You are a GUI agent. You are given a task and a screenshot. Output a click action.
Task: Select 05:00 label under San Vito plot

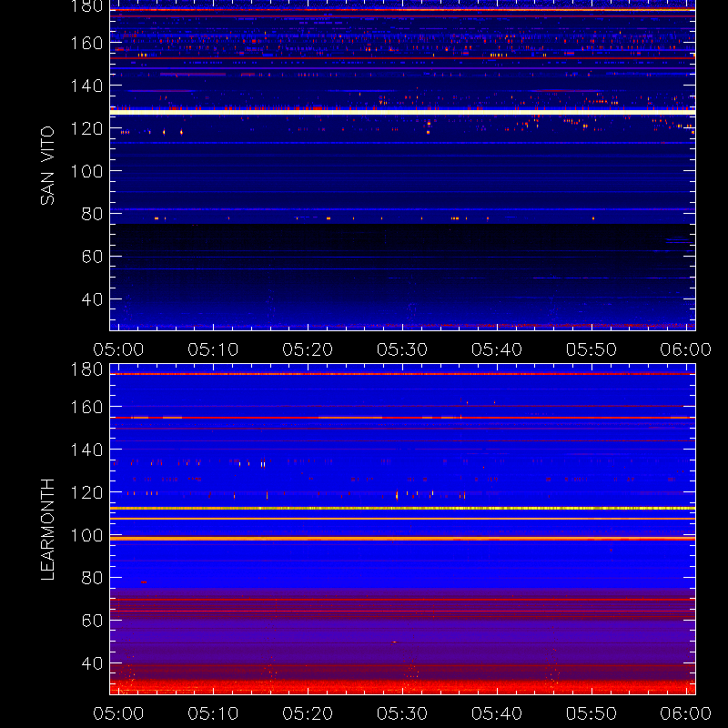(x=118, y=349)
